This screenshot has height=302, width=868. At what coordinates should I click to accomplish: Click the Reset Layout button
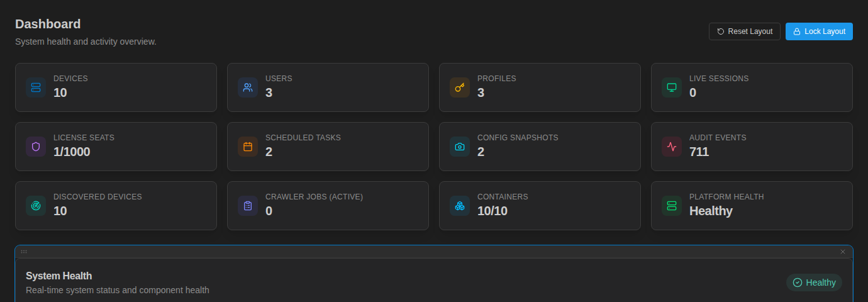pyautogui.click(x=745, y=31)
